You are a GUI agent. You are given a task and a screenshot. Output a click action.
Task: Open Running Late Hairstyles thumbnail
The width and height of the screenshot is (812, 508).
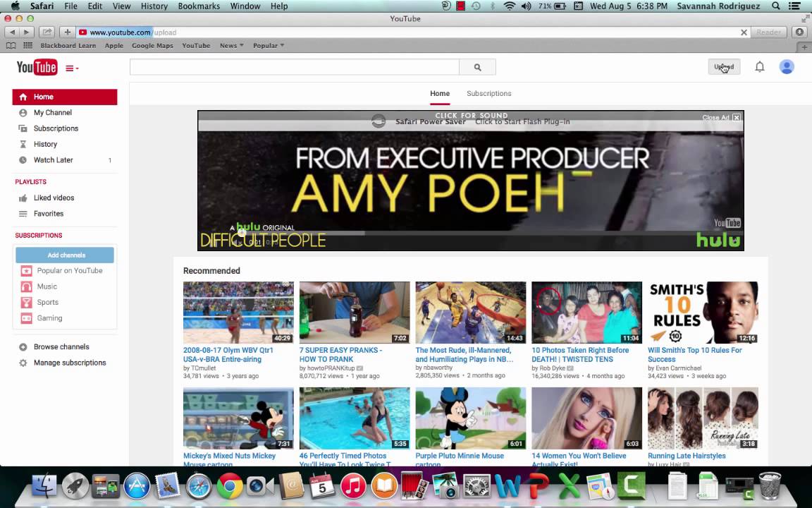click(703, 418)
